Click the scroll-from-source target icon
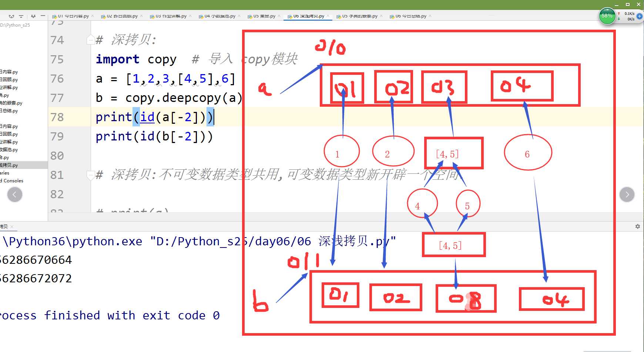Image resolution: width=644 pixels, height=352 pixels. 11,16
